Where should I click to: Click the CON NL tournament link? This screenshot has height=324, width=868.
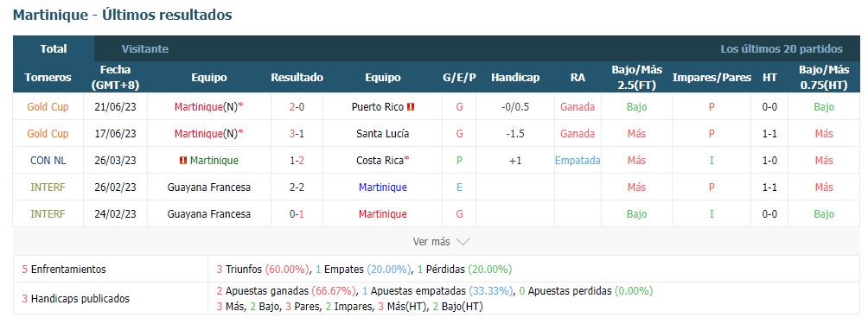(48, 161)
